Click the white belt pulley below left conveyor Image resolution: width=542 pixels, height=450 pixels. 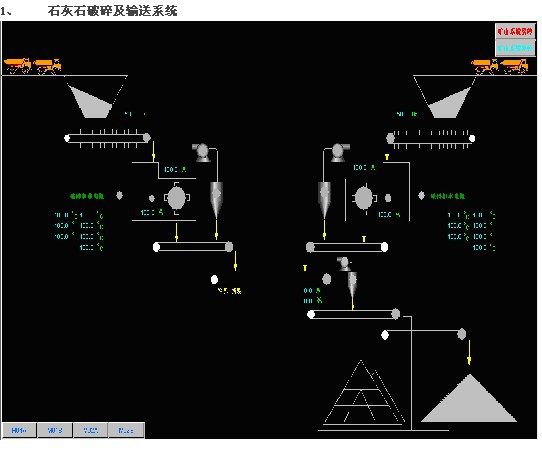coord(214,279)
